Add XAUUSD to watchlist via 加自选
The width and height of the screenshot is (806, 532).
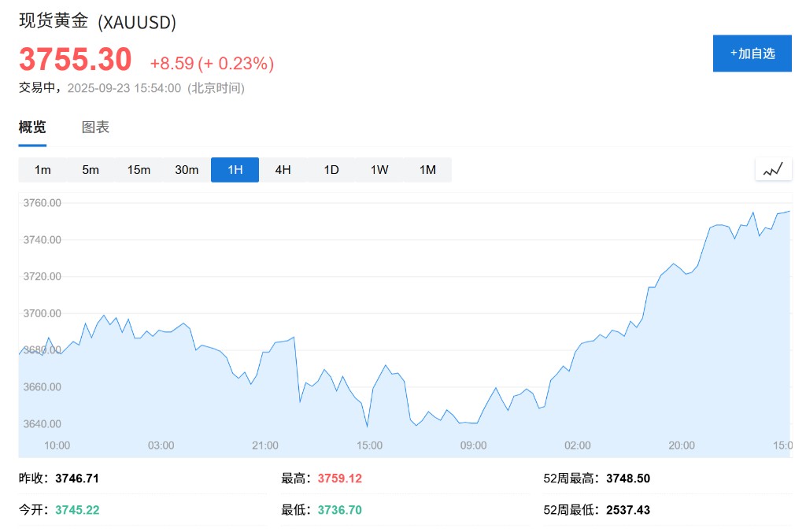[752, 54]
